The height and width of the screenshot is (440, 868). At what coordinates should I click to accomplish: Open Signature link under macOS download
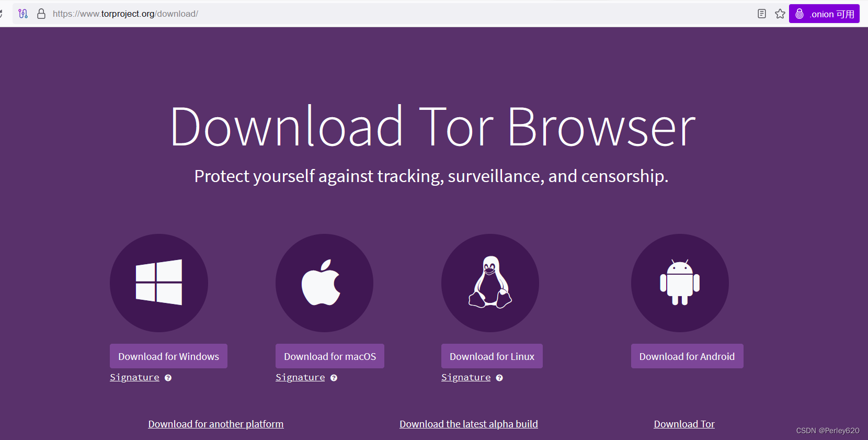click(300, 377)
